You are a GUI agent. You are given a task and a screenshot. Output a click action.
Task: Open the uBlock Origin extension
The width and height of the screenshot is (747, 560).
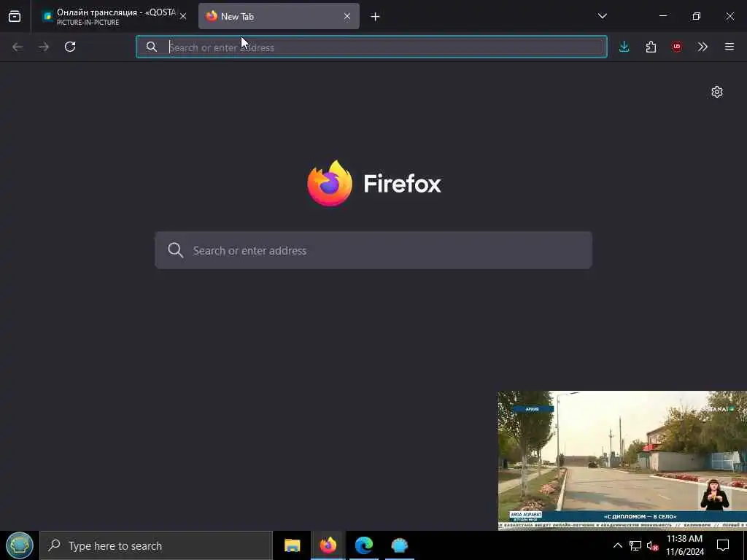(676, 47)
